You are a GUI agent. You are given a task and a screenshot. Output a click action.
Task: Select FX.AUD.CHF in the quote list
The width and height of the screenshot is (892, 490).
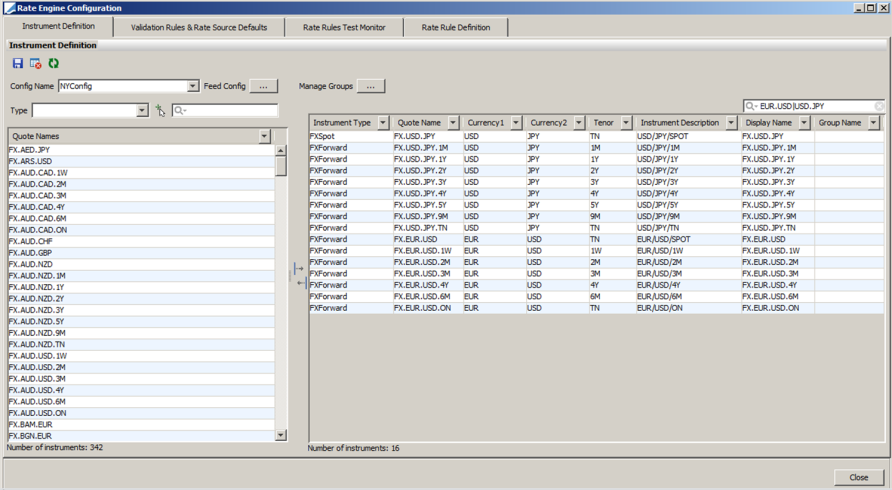[141, 241]
